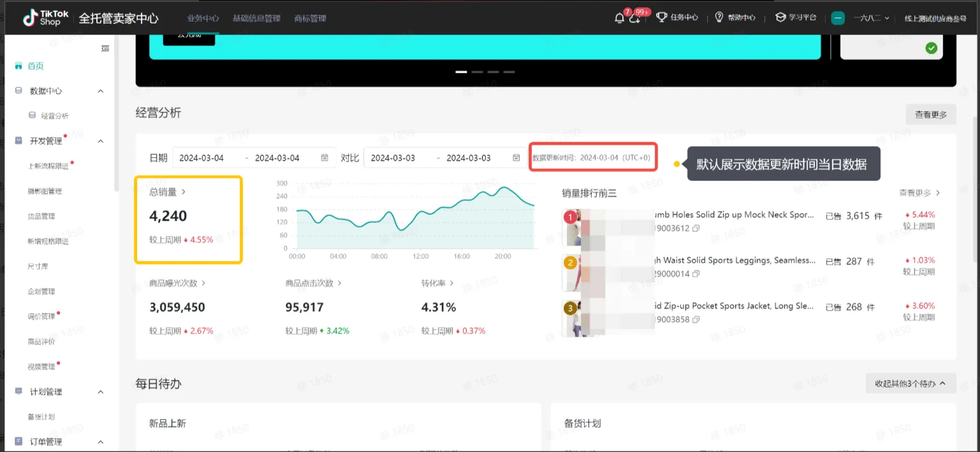The image size is (980, 452).
Task: Select the last banner carousel indicator
Action: tap(509, 72)
